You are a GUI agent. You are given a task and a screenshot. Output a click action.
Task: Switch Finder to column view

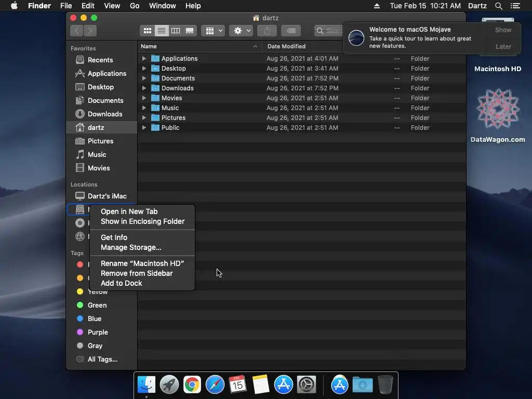(x=176, y=31)
